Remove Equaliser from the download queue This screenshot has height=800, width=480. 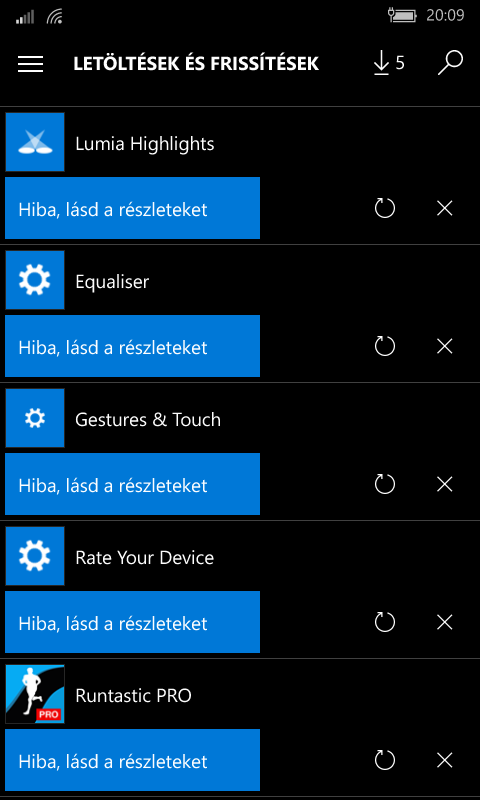[x=445, y=346]
